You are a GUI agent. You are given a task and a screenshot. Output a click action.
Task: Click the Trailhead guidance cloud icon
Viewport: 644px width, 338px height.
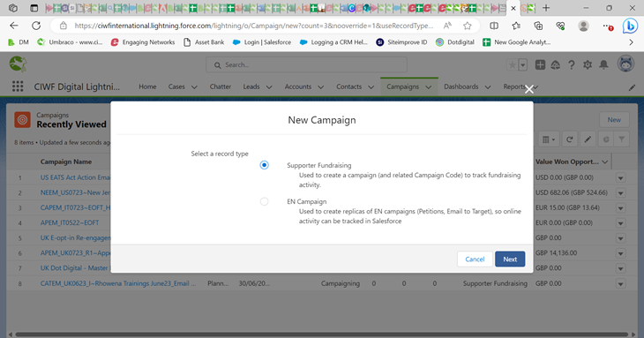coord(556,65)
